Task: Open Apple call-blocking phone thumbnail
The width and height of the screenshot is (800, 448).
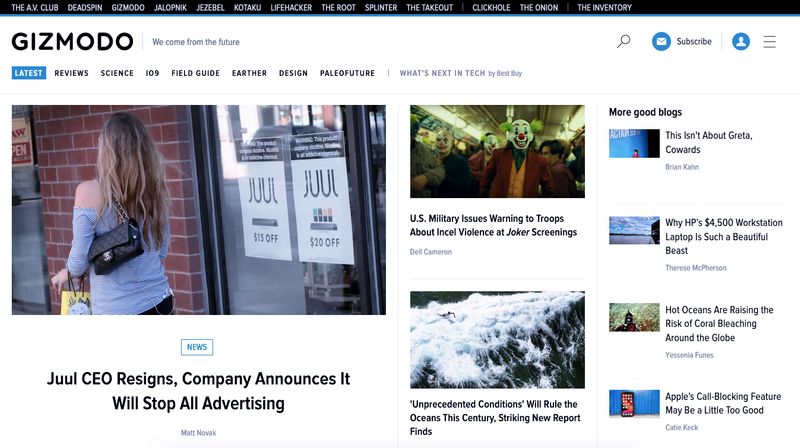Action: click(634, 404)
